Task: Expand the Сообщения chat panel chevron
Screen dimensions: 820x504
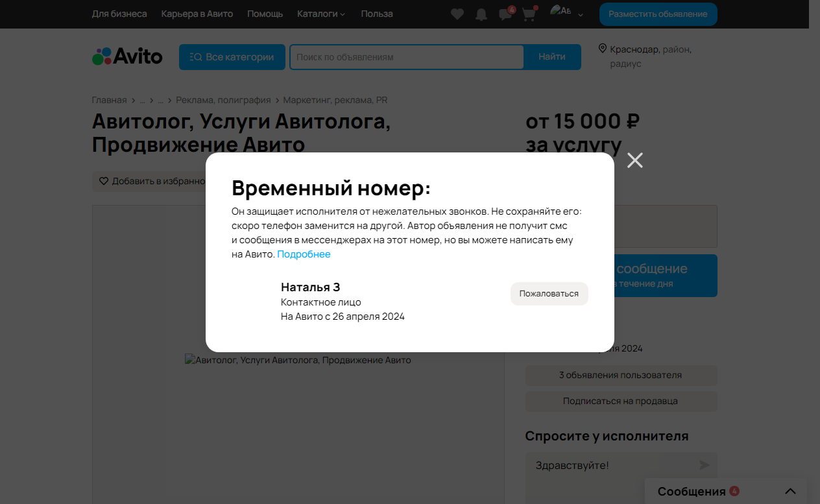Action: click(x=790, y=491)
